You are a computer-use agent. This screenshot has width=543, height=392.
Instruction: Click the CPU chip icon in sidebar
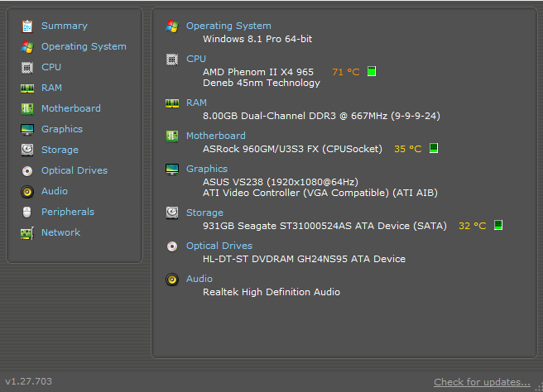[27, 68]
